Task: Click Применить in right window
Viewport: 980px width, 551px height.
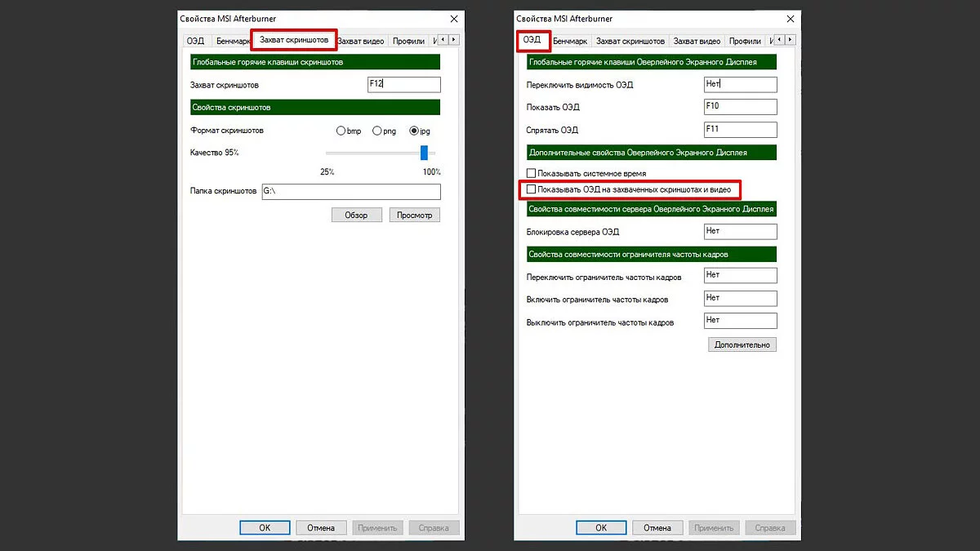Action: 714,527
